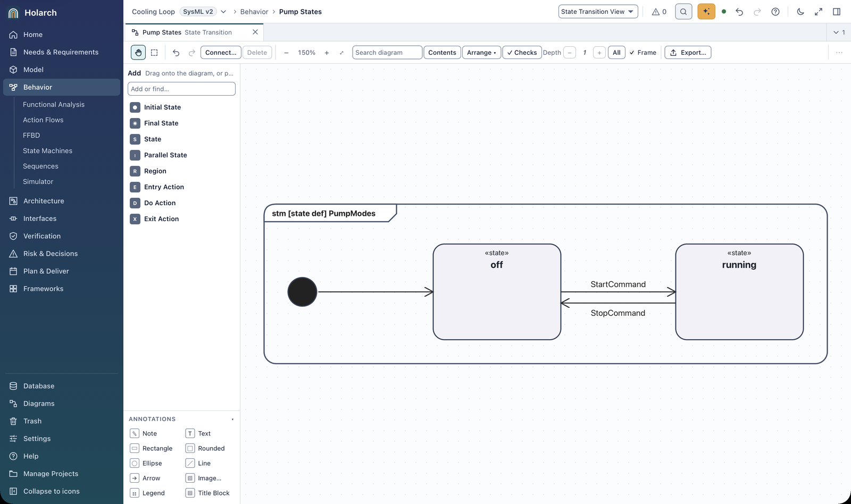Expand the SysML v2 project chevron
The height and width of the screenshot is (504, 851).
coord(223,12)
